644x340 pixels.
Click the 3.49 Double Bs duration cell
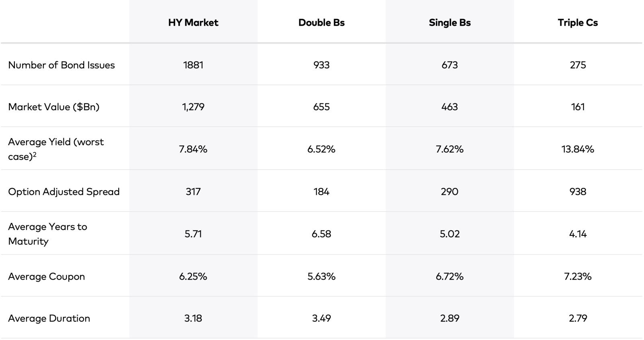pyautogui.click(x=321, y=318)
